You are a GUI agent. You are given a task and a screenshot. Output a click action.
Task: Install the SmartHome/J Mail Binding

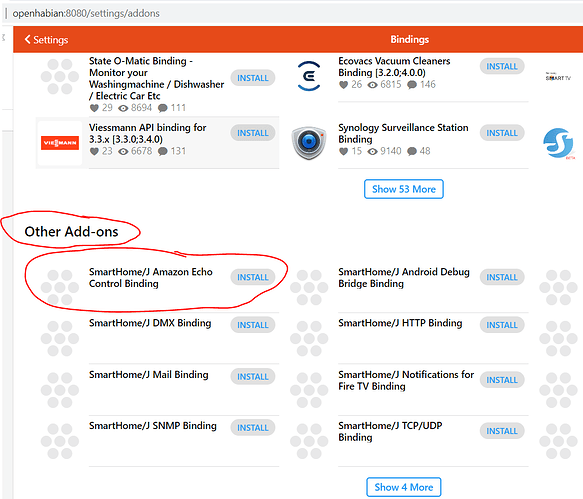[253, 377]
